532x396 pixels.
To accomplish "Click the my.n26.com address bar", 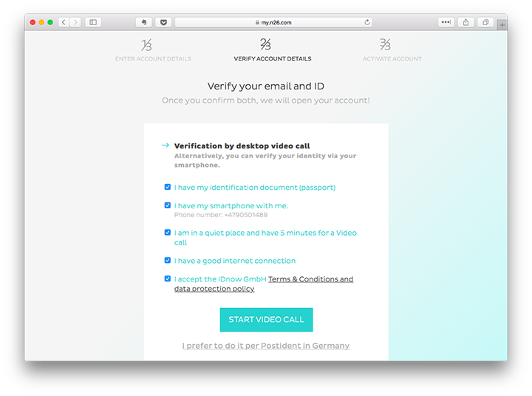I will [273, 22].
